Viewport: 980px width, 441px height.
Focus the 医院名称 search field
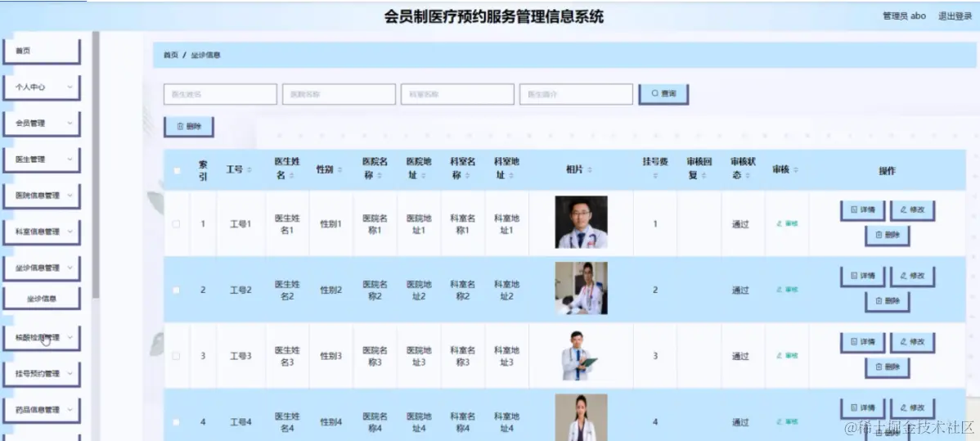(339, 94)
